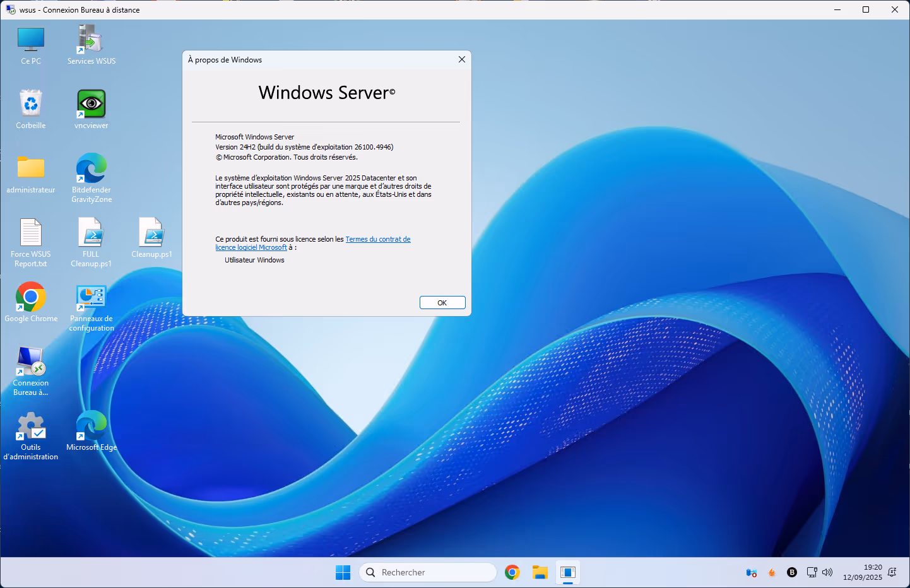Select Outils d'administration shortcut

coord(31,437)
